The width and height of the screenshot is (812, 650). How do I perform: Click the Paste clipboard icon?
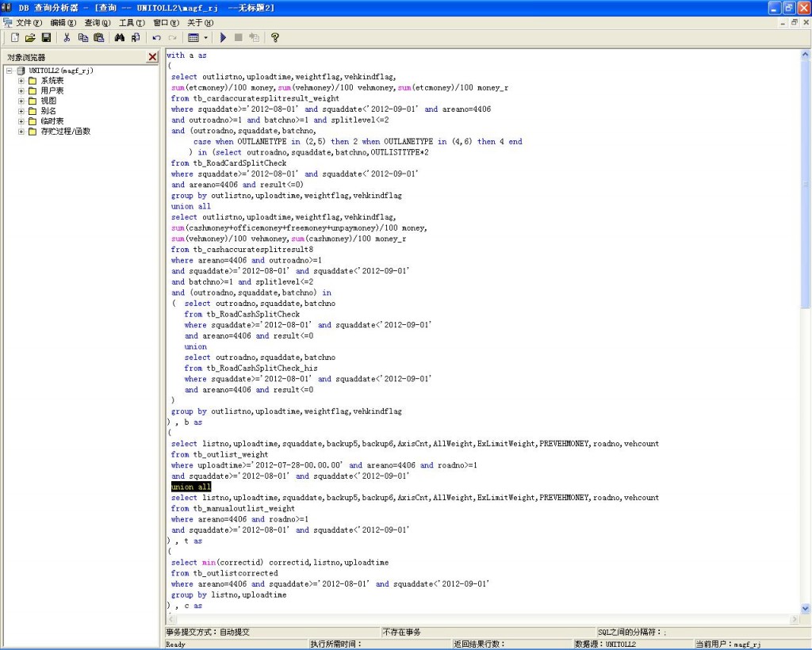[98, 37]
